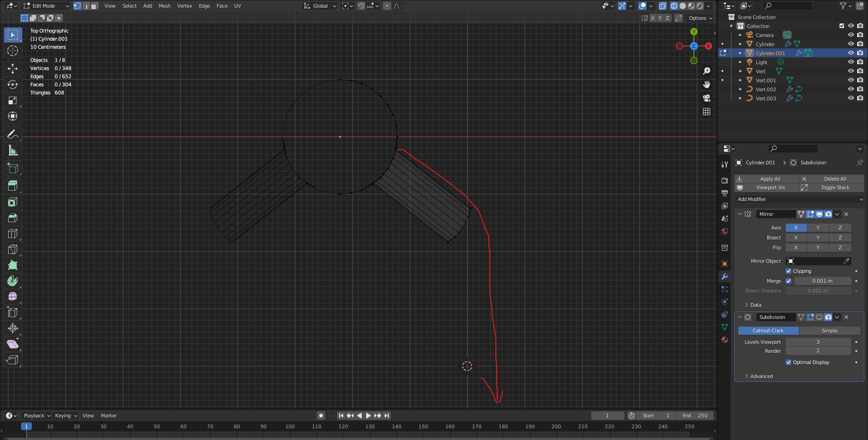
Task: Select the Smooth tool
Action: 13,297
